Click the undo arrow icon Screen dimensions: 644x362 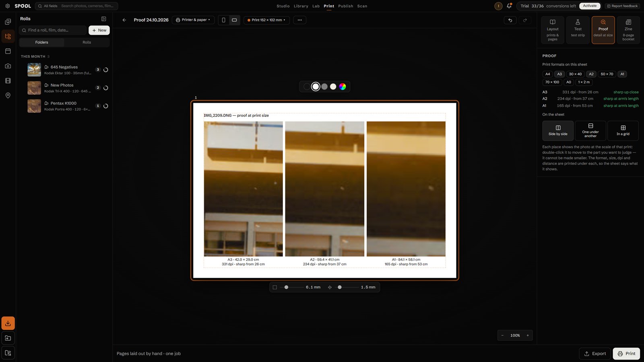coord(510,20)
